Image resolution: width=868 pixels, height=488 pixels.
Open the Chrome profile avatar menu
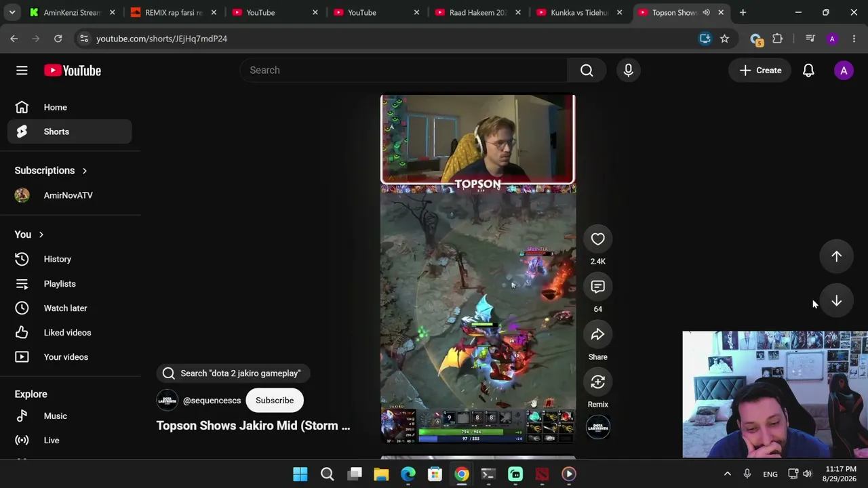pos(832,39)
